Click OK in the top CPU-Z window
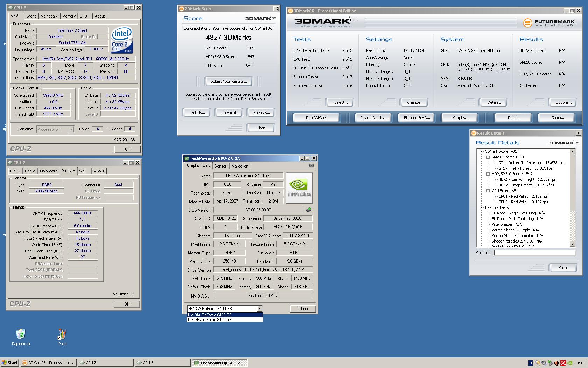This screenshot has height=368, width=588. (127, 149)
